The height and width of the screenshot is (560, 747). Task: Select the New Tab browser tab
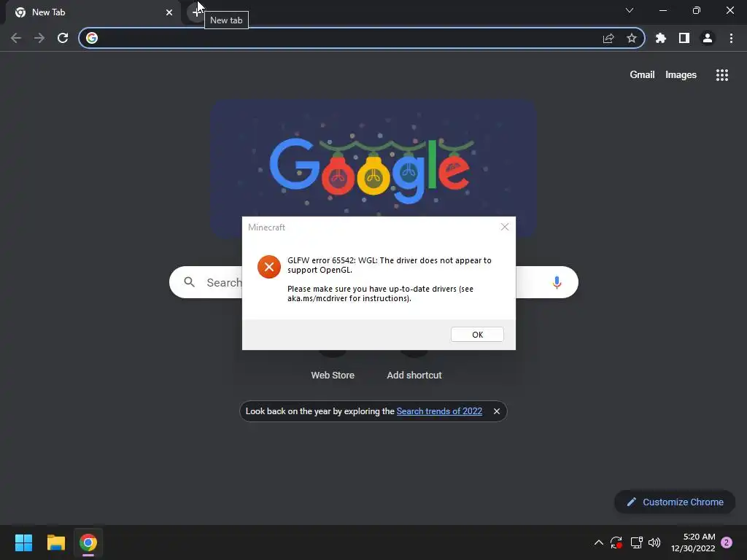click(x=93, y=12)
